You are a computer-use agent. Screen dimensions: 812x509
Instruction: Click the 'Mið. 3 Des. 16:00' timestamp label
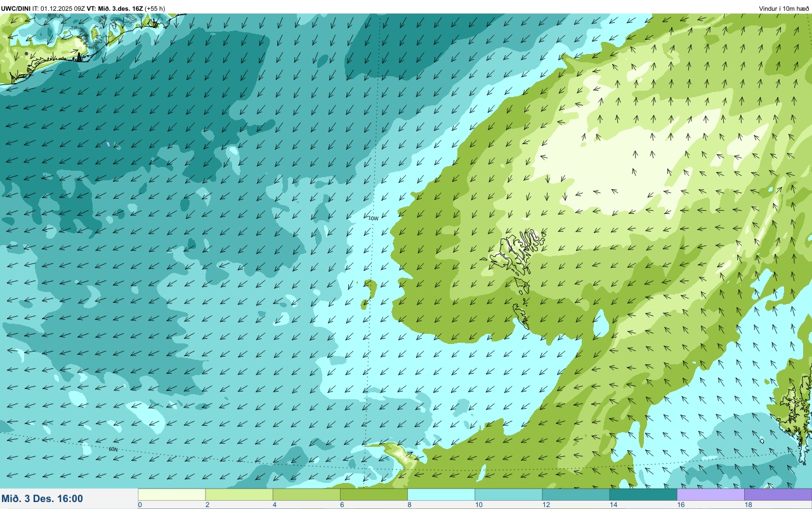point(42,499)
